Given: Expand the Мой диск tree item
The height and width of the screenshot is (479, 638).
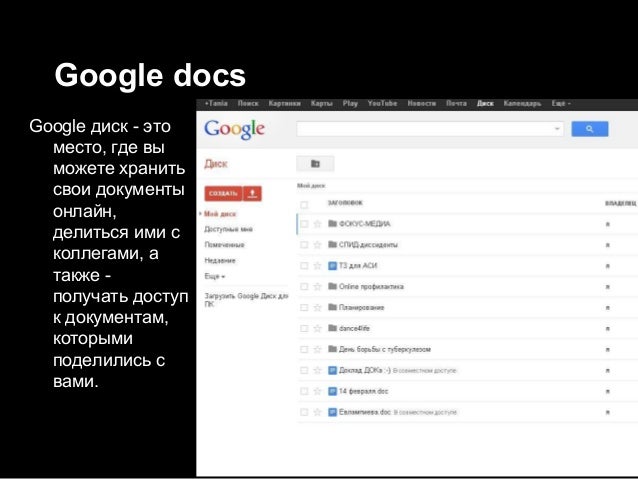Looking at the screenshot, I should click(x=201, y=214).
